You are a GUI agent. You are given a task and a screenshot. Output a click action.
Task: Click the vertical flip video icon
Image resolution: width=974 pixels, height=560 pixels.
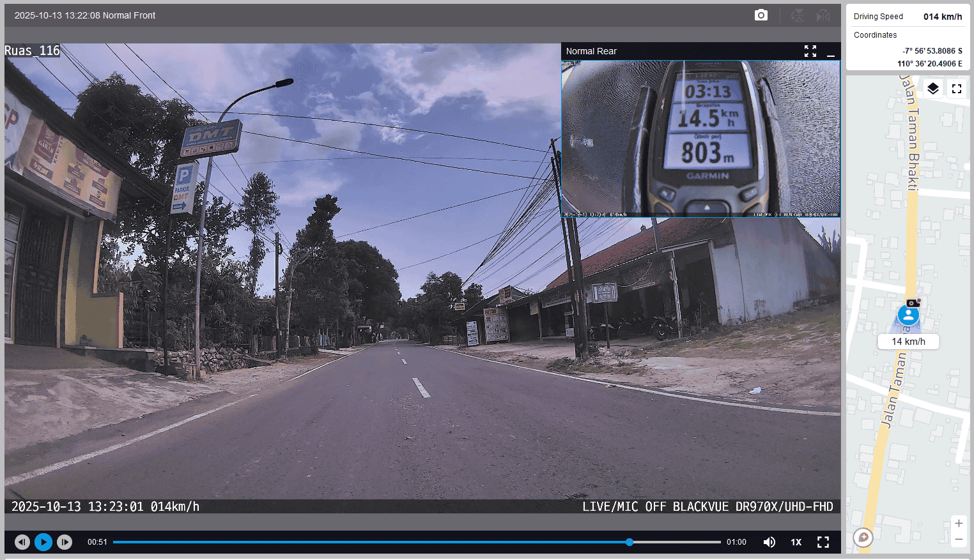(797, 15)
